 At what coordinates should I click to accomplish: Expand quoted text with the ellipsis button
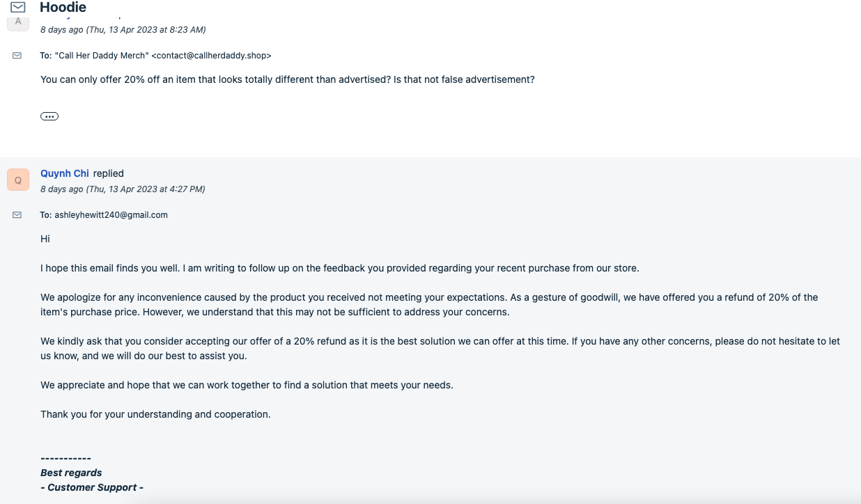click(49, 116)
